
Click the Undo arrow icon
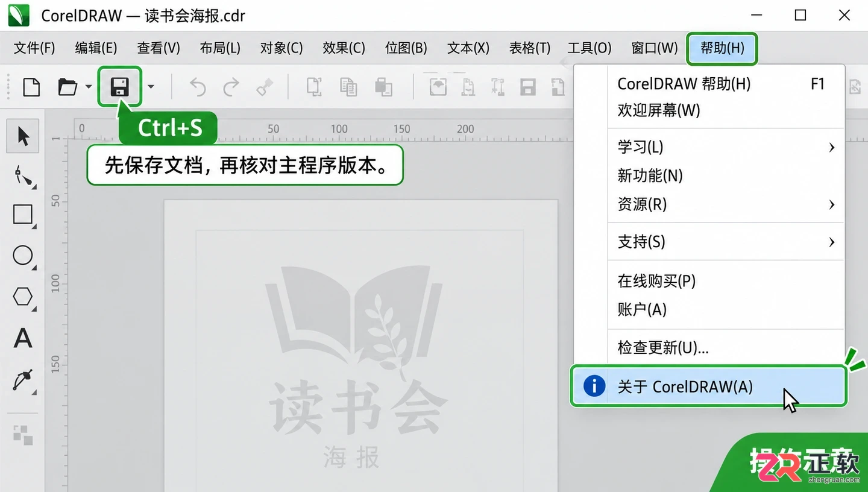click(x=198, y=87)
